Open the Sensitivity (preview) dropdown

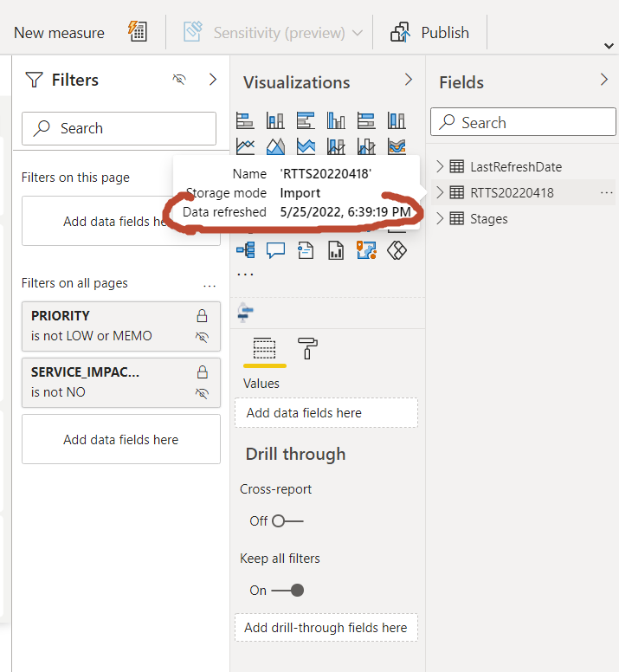(x=273, y=33)
